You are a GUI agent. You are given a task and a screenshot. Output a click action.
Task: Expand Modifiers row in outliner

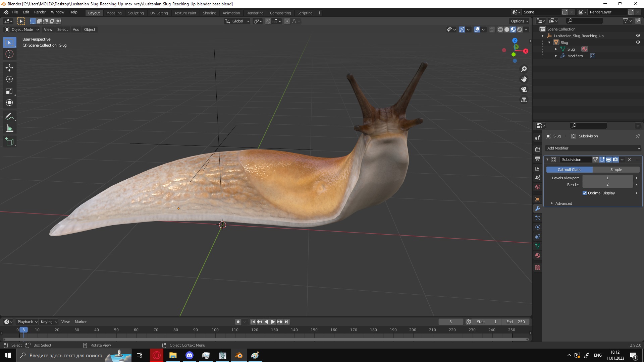556,56
